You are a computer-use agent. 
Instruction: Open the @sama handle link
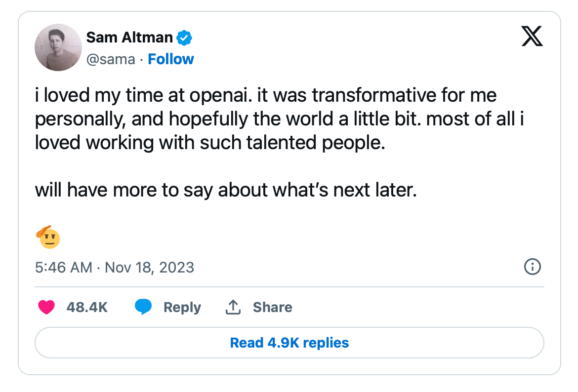click(x=110, y=59)
